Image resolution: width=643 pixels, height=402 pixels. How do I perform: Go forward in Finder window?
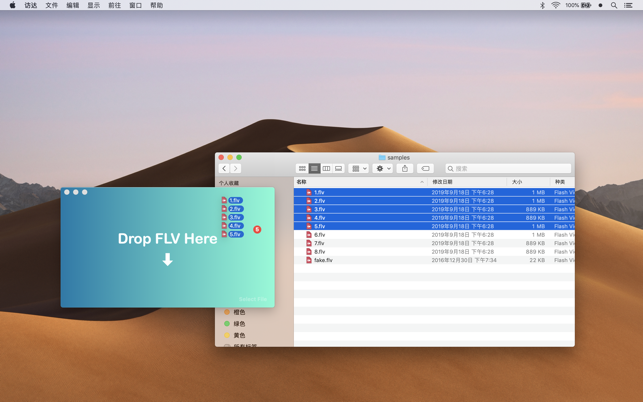tap(235, 169)
